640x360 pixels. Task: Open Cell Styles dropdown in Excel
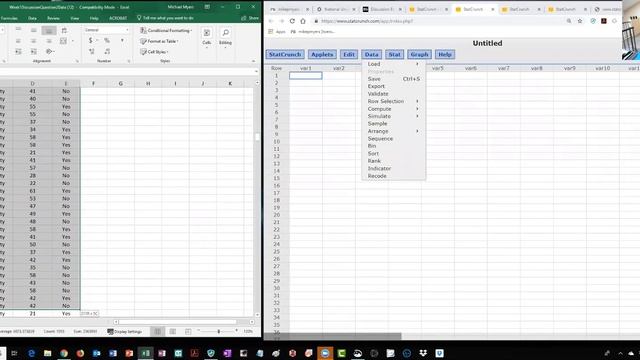154,52
